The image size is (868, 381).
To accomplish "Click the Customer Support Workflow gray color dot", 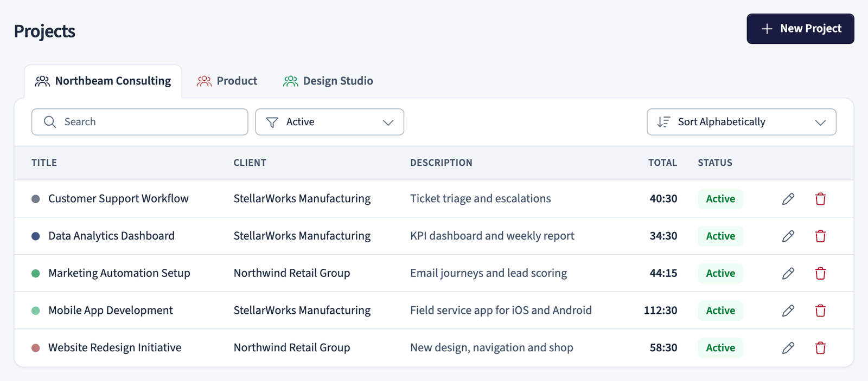I will click(x=36, y=199).
